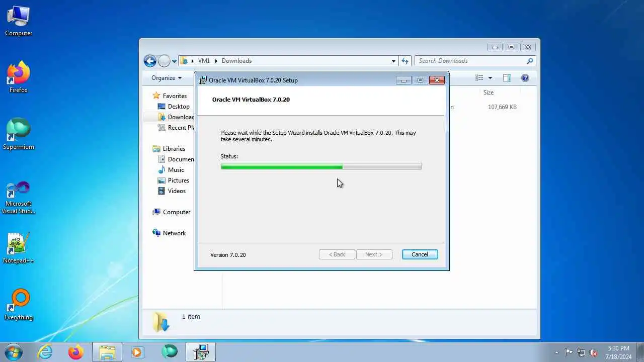Open Explorer help question mark icon
The image size is (644, 362).
coord(525,78)
